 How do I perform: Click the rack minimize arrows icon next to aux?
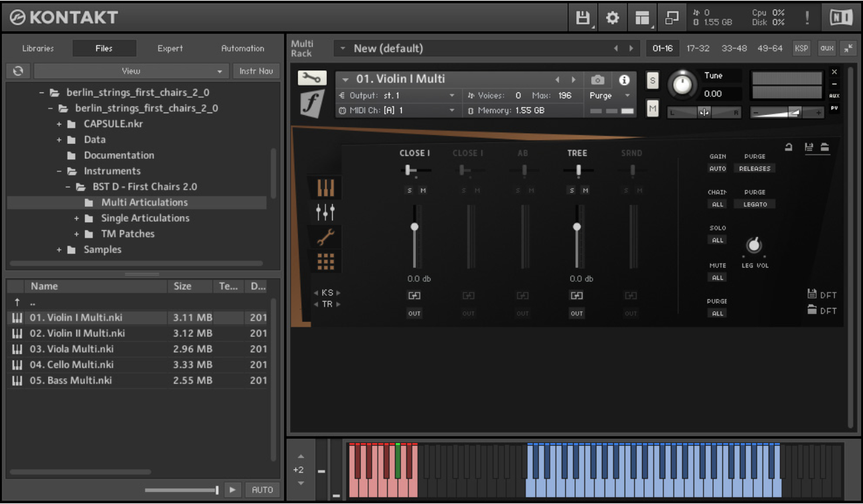tap(848, 48)
